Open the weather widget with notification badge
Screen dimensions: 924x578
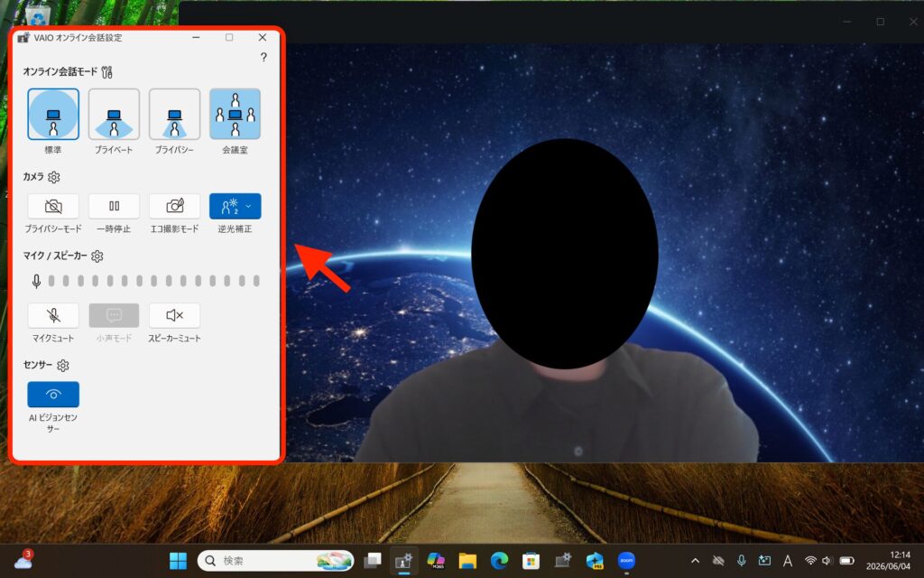pos(23,560)
